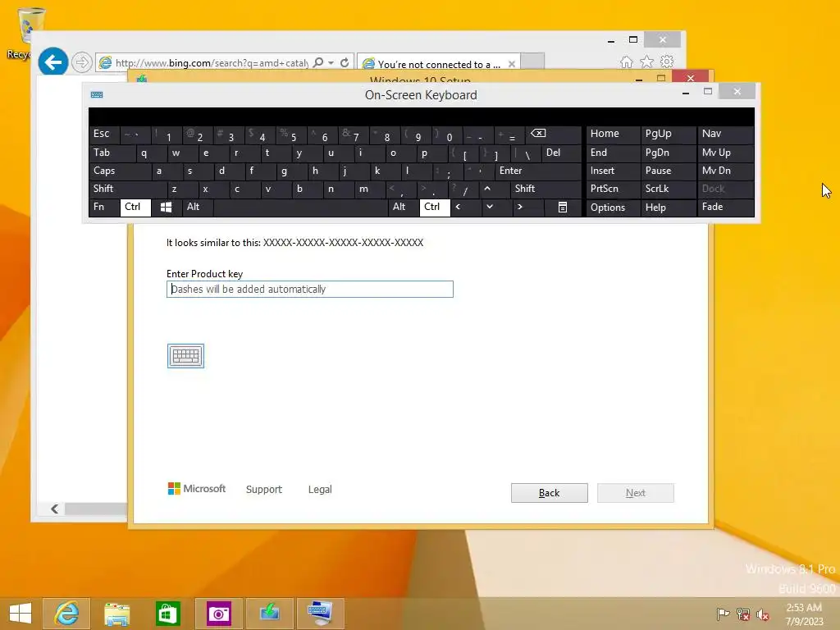Toggle the Fn key
The image size is (840, 630).
tap(104, 208)
